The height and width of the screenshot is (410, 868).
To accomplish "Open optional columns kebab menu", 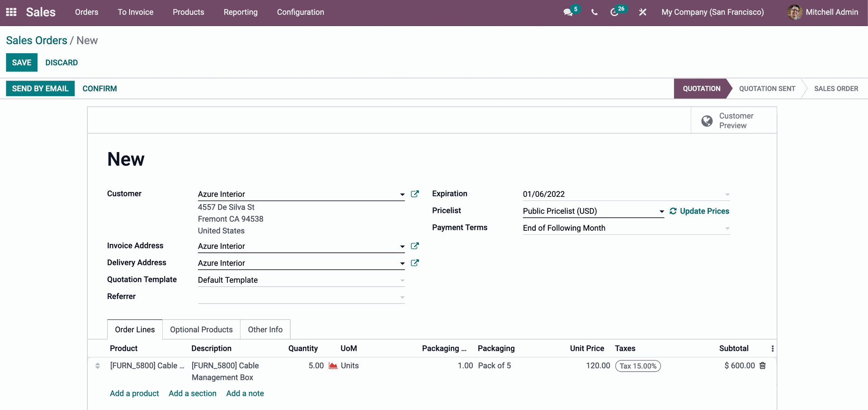I will coord(772,349).
